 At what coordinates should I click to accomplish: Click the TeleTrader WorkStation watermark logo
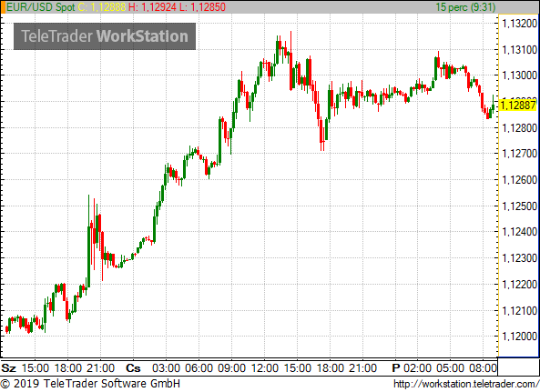click(105, 36)
